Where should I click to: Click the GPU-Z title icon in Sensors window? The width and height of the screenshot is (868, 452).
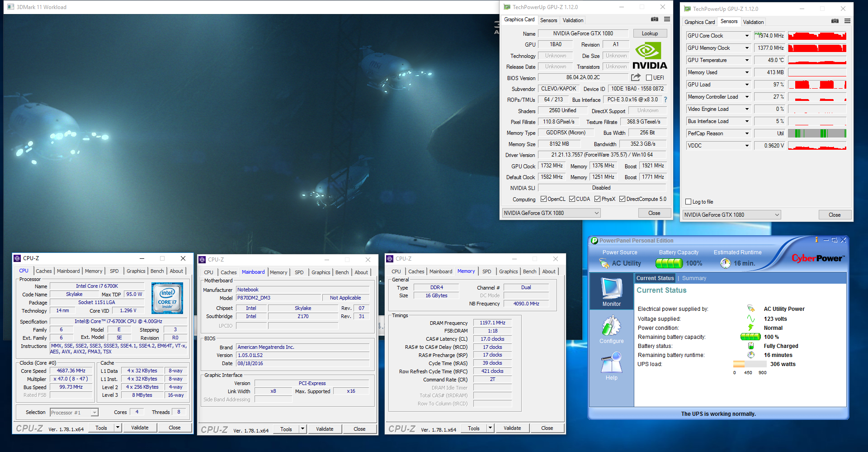coord(687,9)
